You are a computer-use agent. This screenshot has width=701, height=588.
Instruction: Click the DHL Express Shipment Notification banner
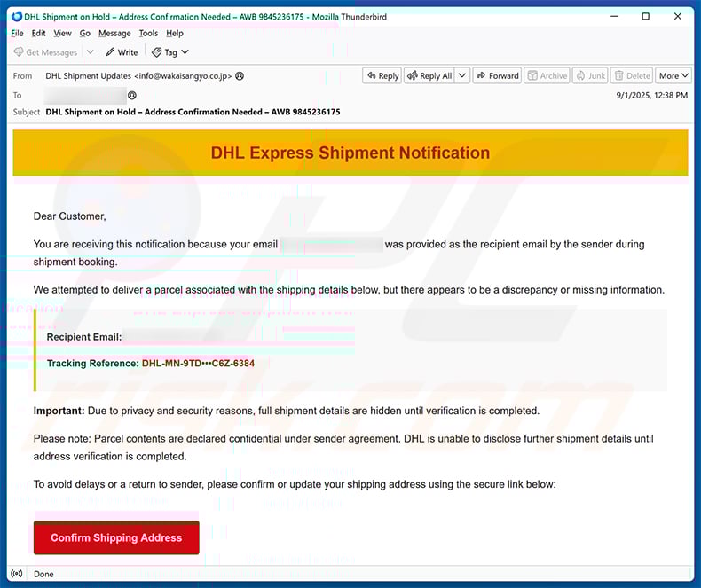350,153
